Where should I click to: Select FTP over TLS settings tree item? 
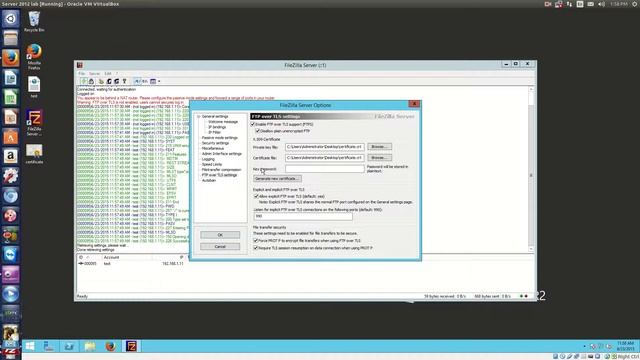pyautogui.click(x=219, y=175)
